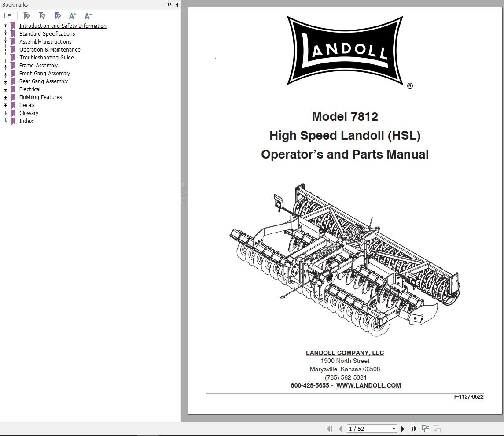Open the bookmark options menu
Image resolution: width=504 pixels, height=436 pixels.
8,15
